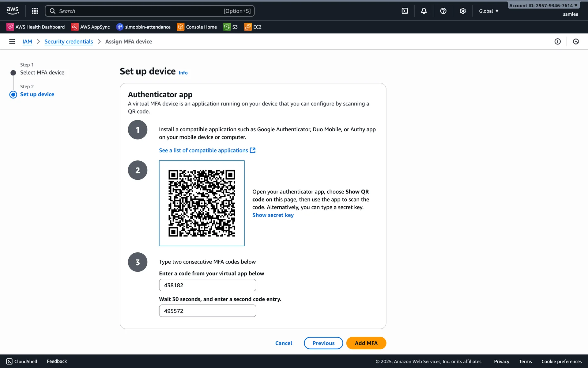Open the CloudShell icon in top bar

coord(405,11)
